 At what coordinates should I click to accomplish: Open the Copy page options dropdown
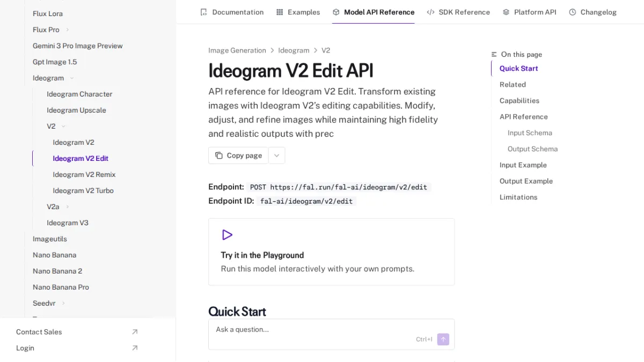coord(276,156)
